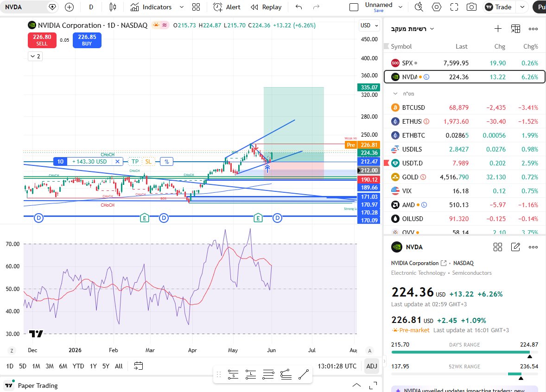The width and height of the screenshot is (546, 392).
Task: Open the Trade panel button
Action: [x=499, y=7]
